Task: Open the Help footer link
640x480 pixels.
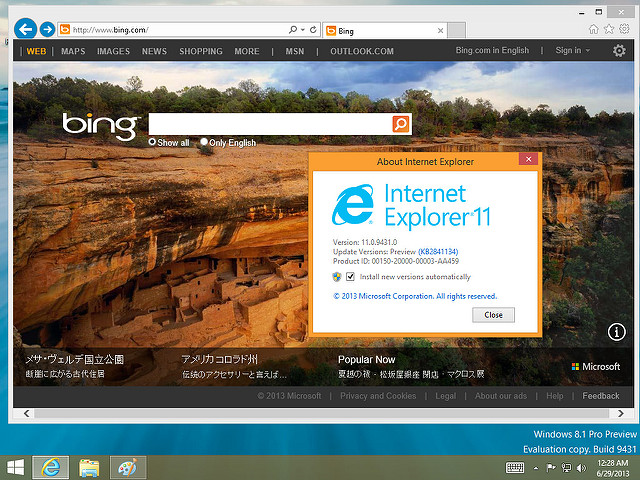Action: point(555,396)
